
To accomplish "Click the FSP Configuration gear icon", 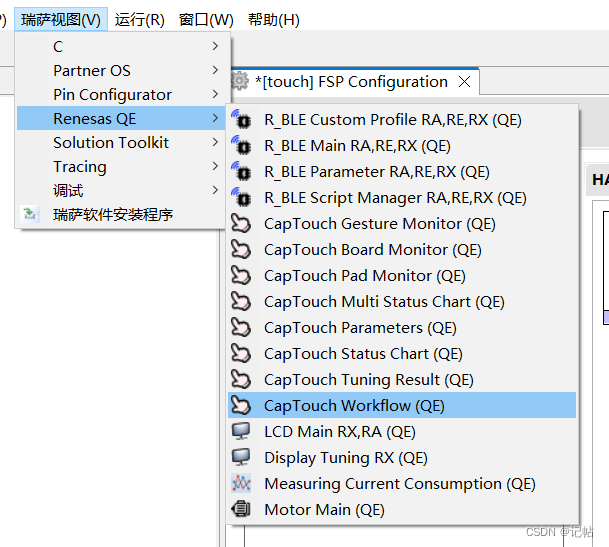I will [240, 82].
